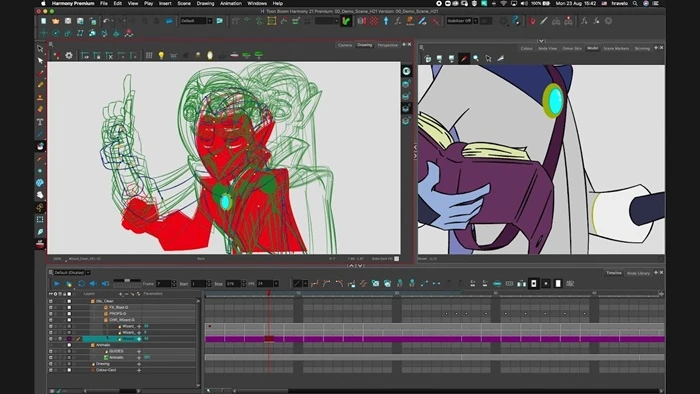700x394 pixels.
Task: Toggle enable for PROPS-G layer
Action: point(50,314)
